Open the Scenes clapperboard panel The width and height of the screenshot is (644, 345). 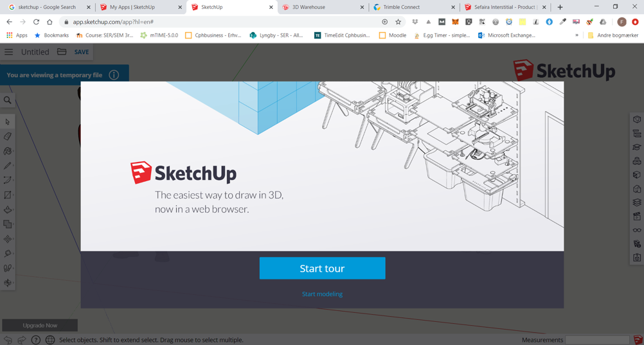coord(637,217)
